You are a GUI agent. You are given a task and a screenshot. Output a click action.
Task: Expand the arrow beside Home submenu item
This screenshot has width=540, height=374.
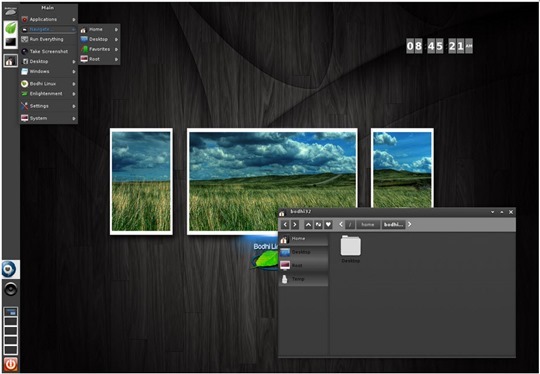(x=116, y=30)
